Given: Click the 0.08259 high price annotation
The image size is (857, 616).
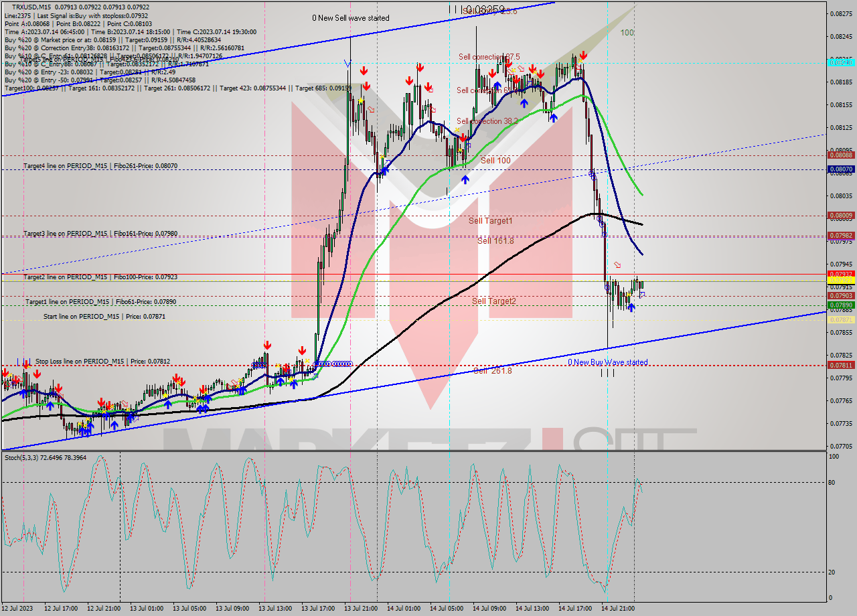Looking at the screenshot, I should point(485,9).
